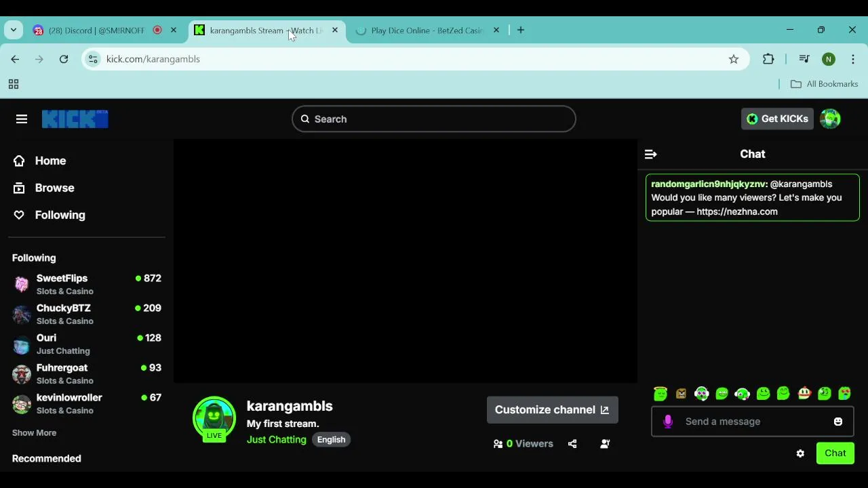The height and width of the screenshot is (488, 868).
Task: Open the emoji picker smiley icon
Action: tap(838, 422)
